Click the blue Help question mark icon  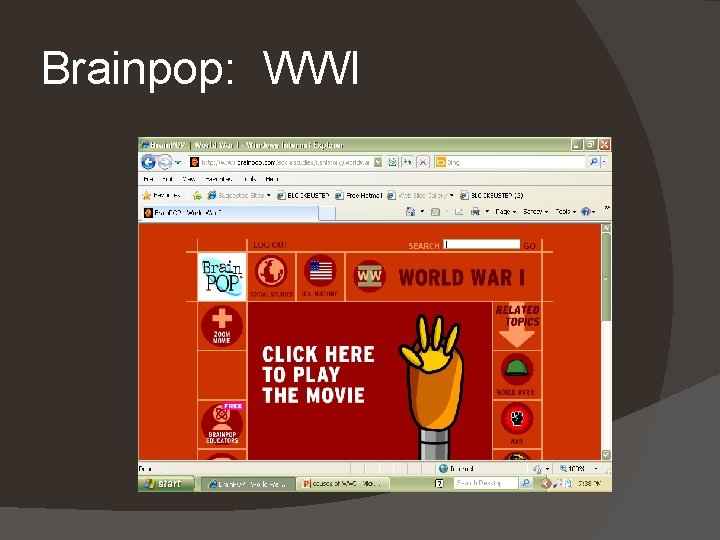click(x=585, y=212)
